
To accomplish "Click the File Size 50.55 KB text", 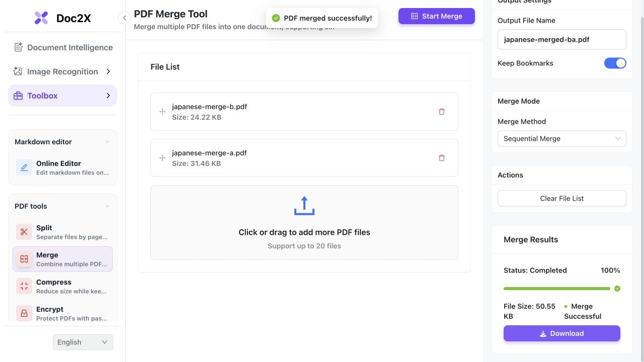I will tap(530, 311).
